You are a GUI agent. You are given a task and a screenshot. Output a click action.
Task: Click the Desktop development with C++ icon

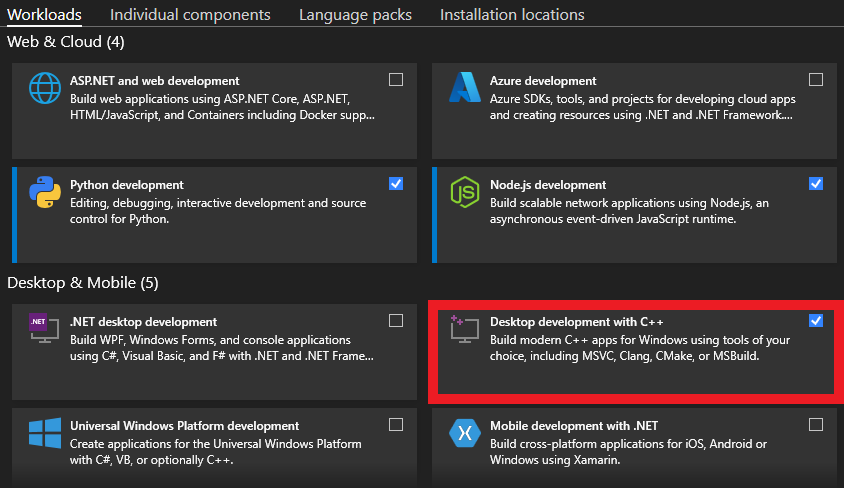click(x=465, y=329)
